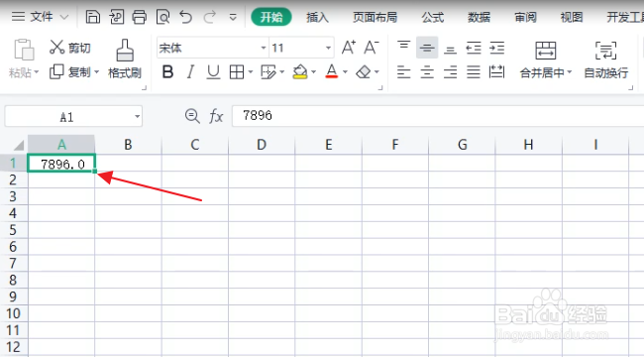Expand the Name Box dropdown arrow

click(137, 117)
